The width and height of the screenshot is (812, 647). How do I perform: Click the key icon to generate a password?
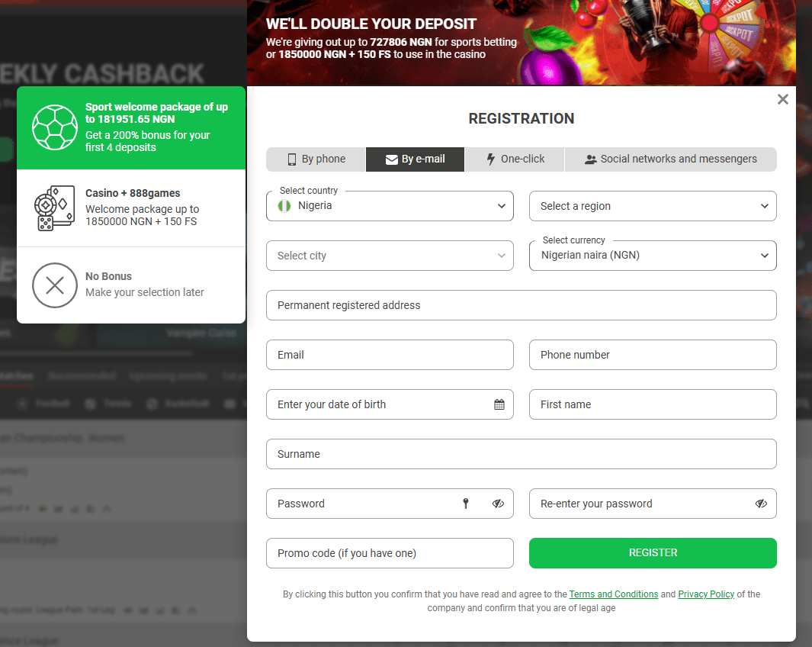click(x=465, y=504)
